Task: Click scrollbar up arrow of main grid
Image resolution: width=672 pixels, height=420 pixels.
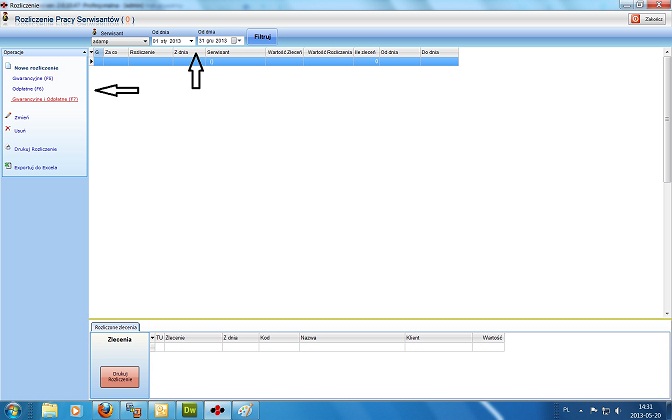Action: (667, 52)
